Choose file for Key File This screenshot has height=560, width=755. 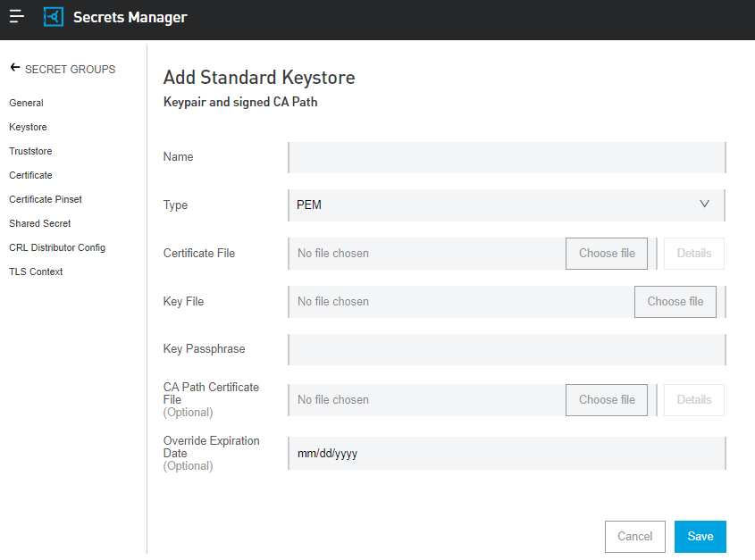675,301
